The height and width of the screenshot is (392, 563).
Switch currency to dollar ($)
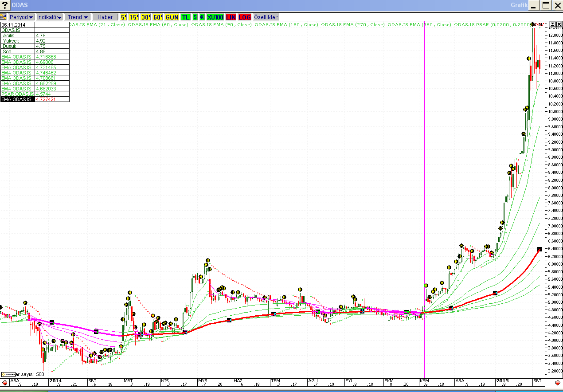[195, 17]
